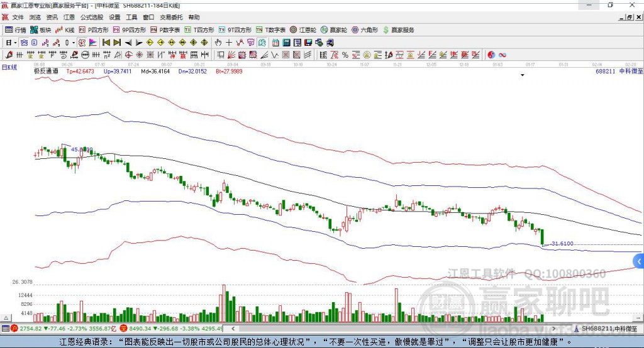Open 赢家服务 with dollar icon

pyautogui.click(x=398, y=30)
